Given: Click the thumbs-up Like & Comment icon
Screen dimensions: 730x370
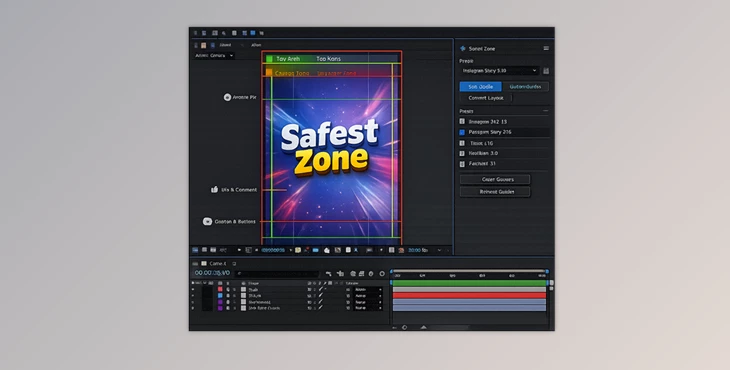Looking at the screenshot, I should pyautogui.click(x=214, y=189).
